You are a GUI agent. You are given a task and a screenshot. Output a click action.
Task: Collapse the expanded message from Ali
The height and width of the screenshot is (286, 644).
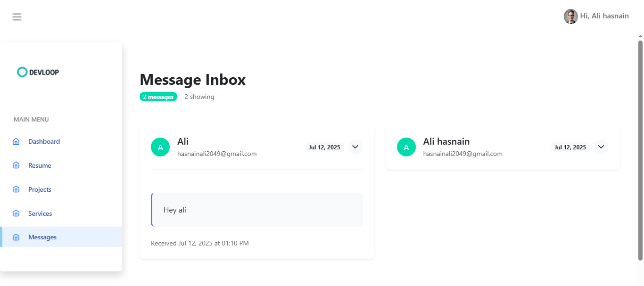[355, 147]
